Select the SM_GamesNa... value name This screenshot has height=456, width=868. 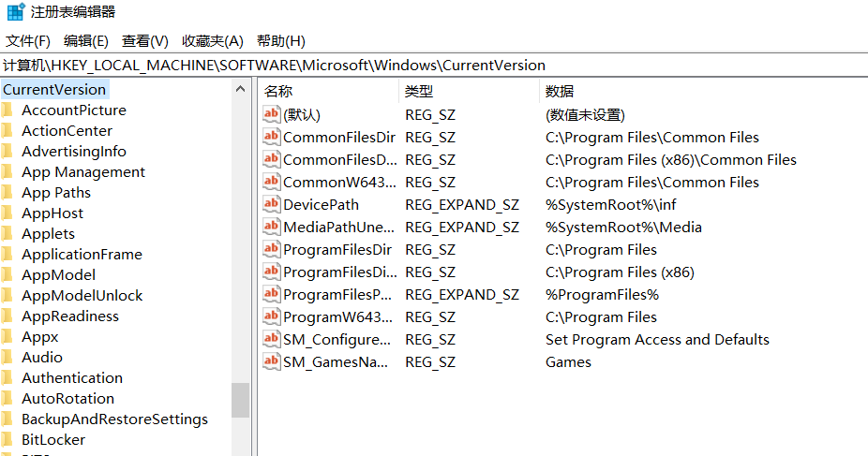pos(336,362)
